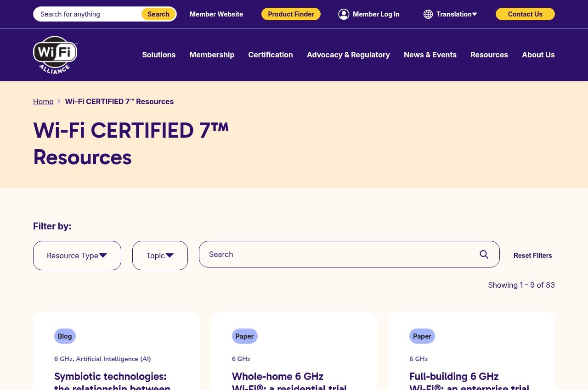Expand the Translation menu
Screen dimensions: 588x390
(457, 14)
